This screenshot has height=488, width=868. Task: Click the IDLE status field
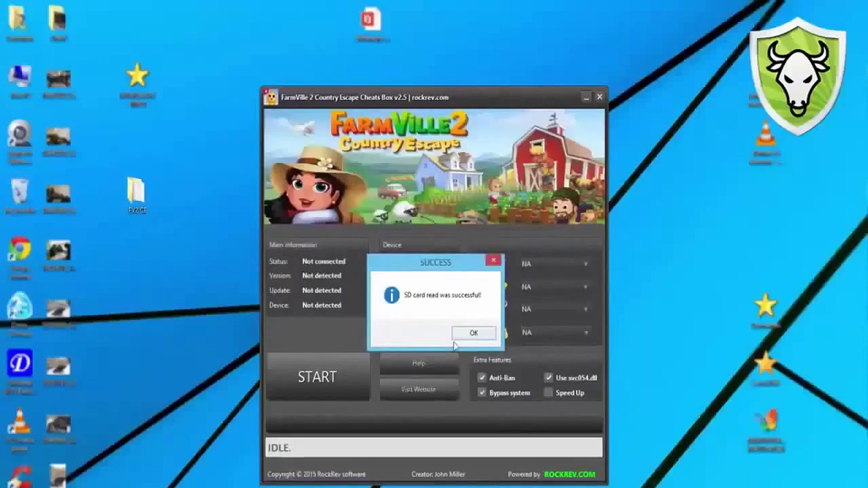[x=434, y=447]
